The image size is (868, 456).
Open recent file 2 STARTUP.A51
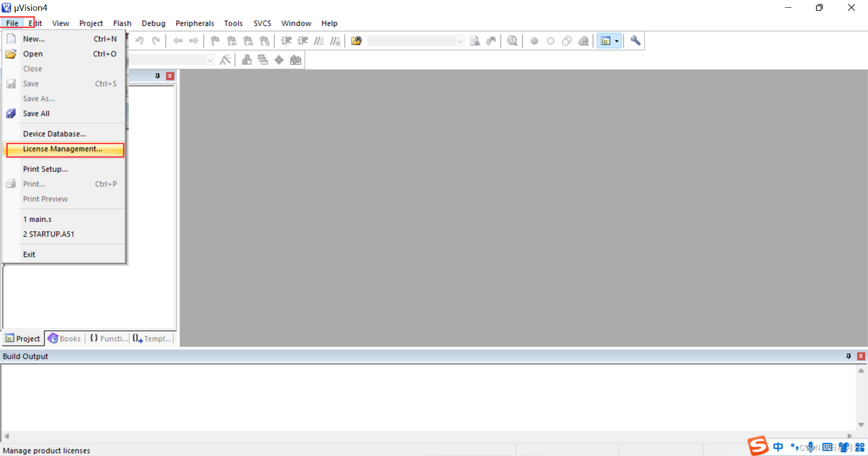point(64,234)
